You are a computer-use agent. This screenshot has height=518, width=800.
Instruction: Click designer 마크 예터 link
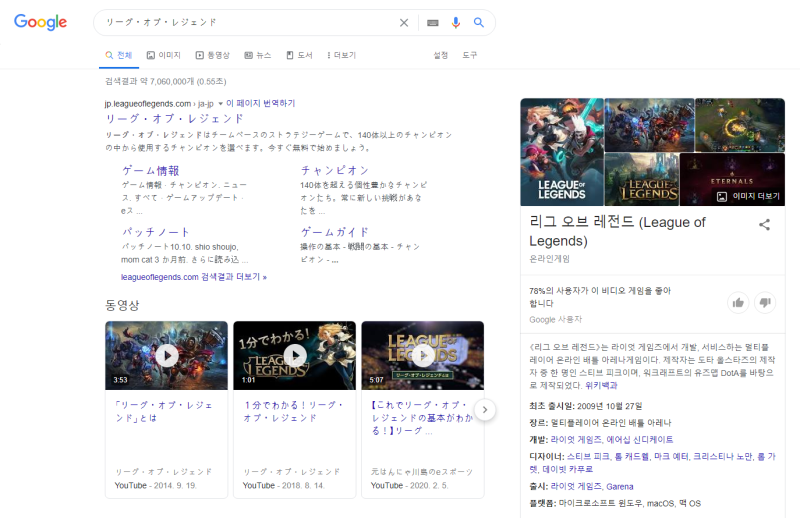pyautogui.click(x=671, y=456)
